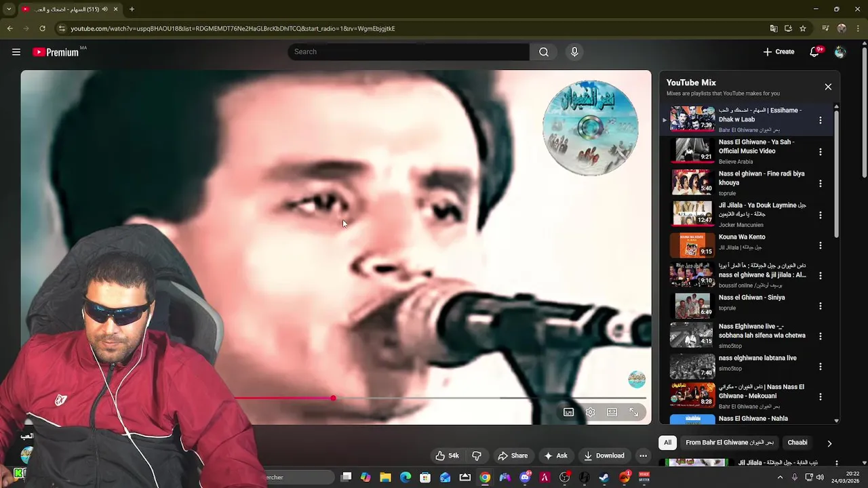Screen dimensions: 868x488
Task: Download the video
Action: [604, 455]
